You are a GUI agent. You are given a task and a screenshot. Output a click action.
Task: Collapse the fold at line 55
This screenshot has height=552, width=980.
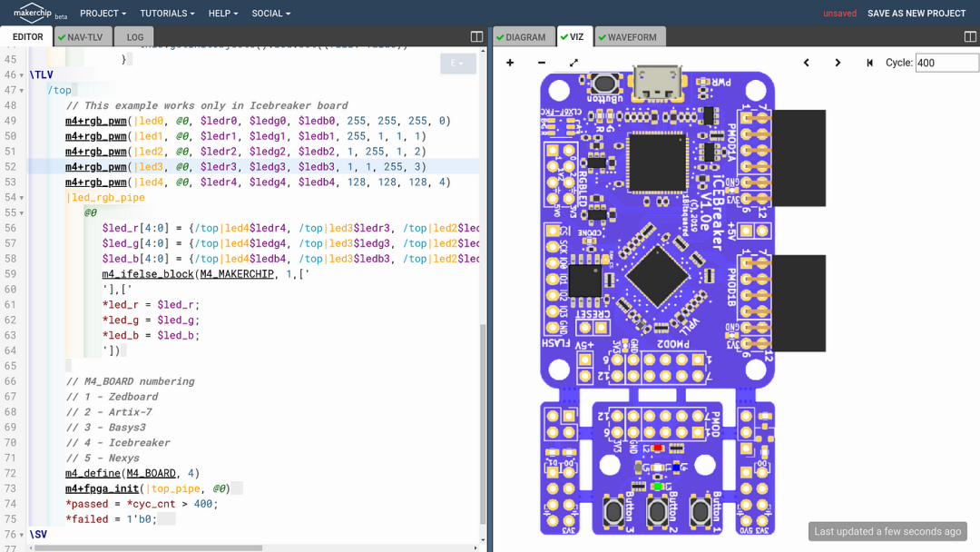pos(22,213)
